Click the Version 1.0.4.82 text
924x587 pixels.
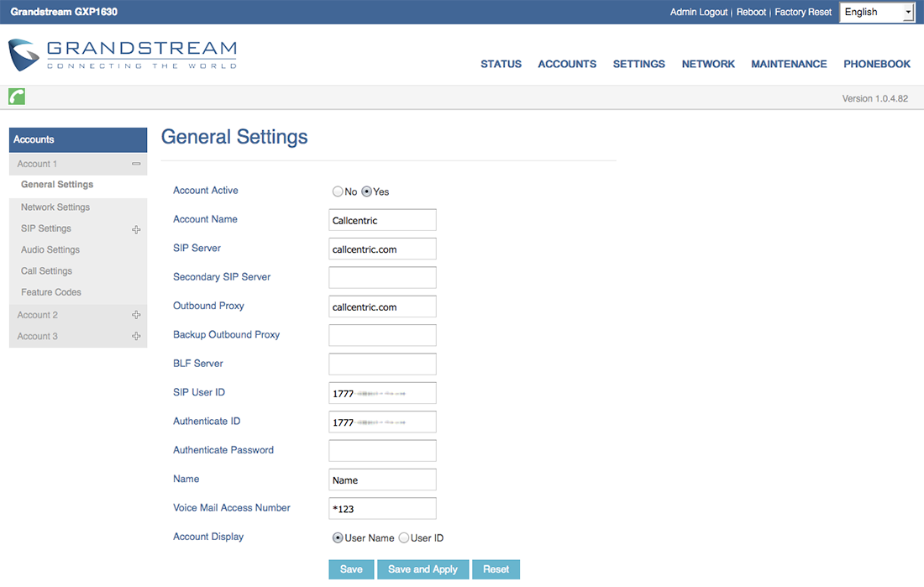pos(875,98)
